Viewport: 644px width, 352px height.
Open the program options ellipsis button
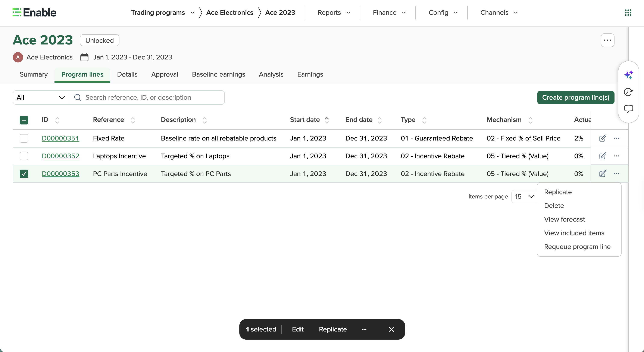tap(607, 40)
